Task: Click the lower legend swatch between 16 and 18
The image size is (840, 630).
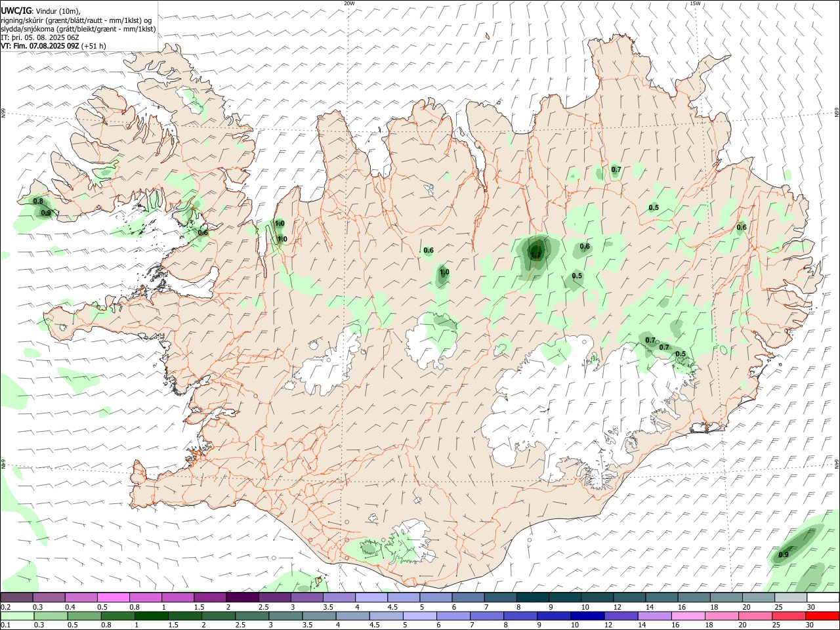Action: coord(688,616)
